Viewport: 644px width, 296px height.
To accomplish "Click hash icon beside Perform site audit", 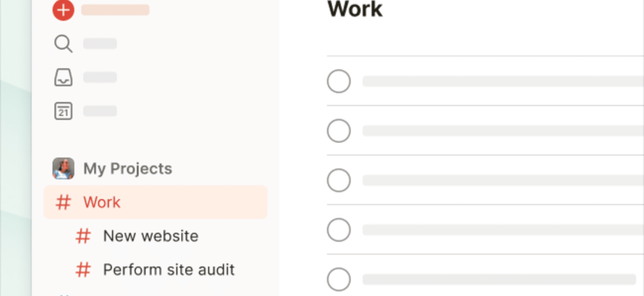I will tap(84, 269).
